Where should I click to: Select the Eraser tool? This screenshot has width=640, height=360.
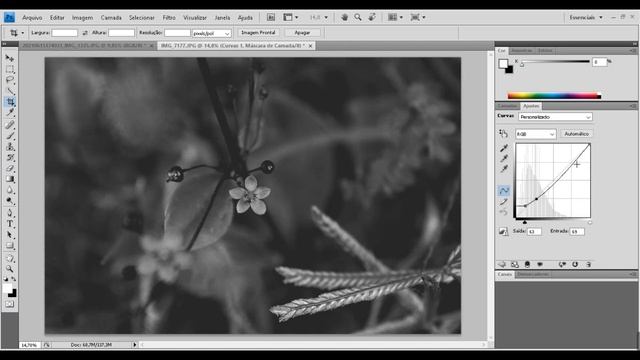click(x=9, y=168)
